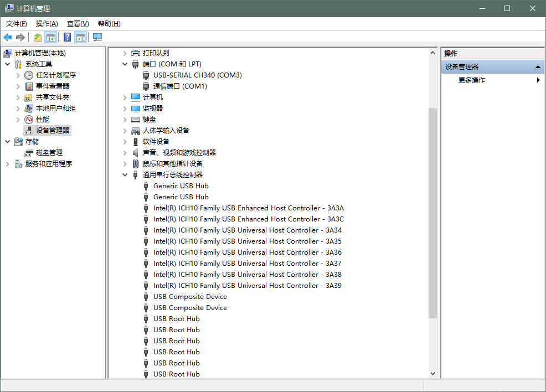The width and height of the screenshot is (546, 392).
Task: Expand the 监视器 category
Action: click(x=125, y=109)
